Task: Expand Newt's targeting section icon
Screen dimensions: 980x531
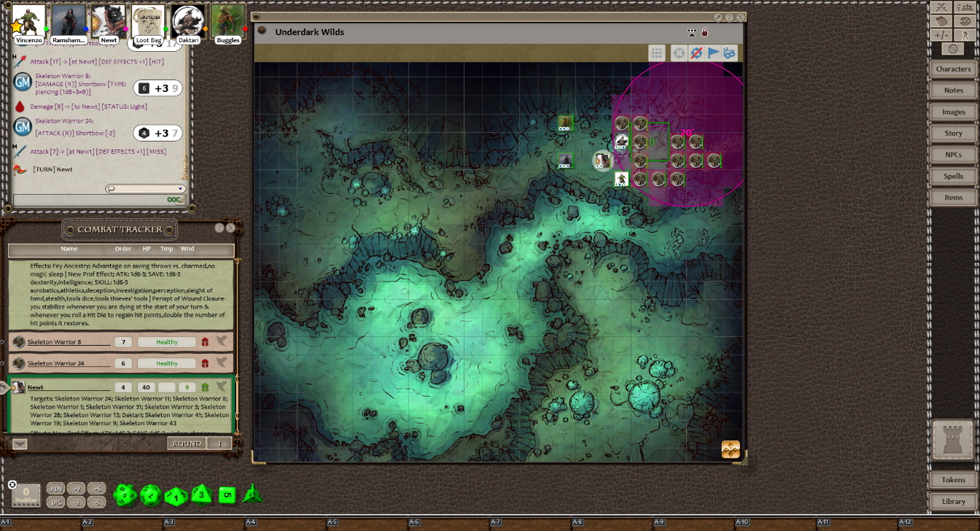Action: [222, 387]
